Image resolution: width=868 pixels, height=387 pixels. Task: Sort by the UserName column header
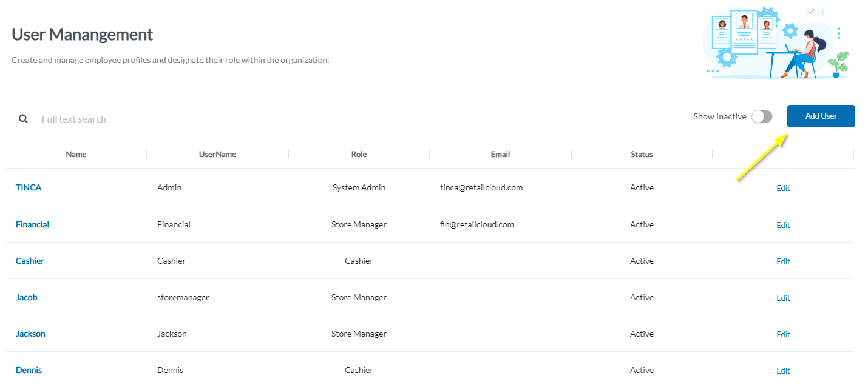(217, 154)
